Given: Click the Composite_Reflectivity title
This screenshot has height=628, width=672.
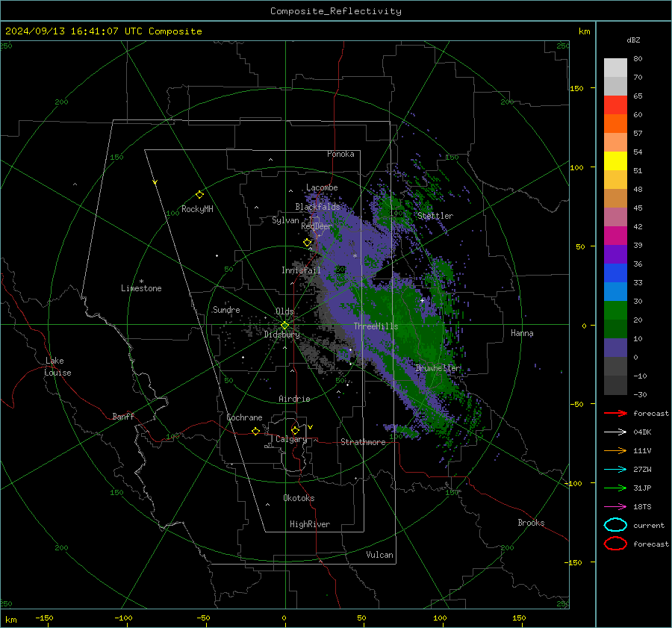Looking at the screenshot, I should [x=336, y=11].
